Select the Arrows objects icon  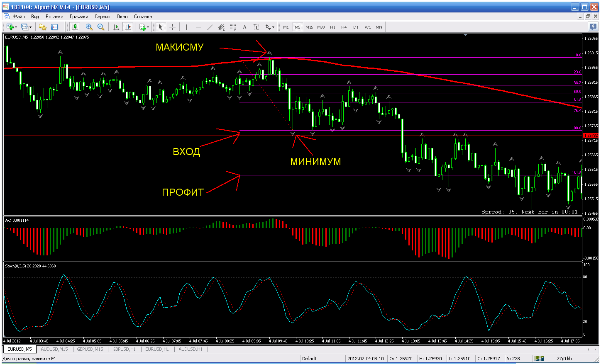tap(268, 27)
